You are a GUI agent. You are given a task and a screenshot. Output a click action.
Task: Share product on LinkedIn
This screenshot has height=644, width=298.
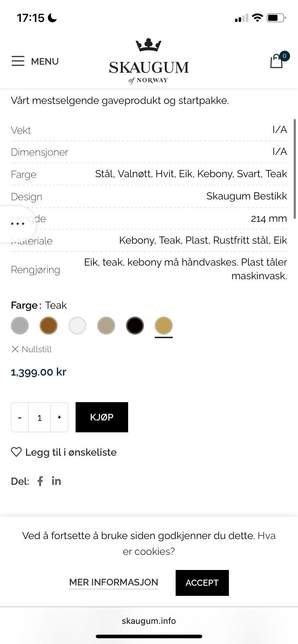[x=56, y=481]
